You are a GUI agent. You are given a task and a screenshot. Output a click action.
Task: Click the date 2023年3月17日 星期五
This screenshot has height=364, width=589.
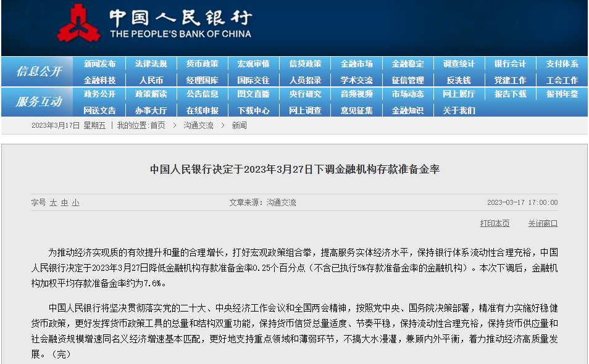[x=69, y=125]
